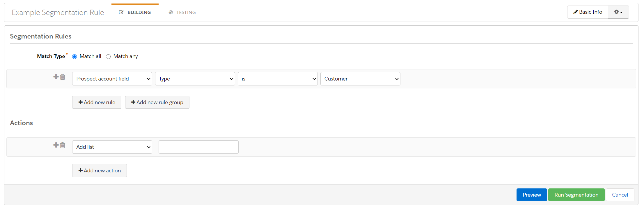Click the Run Segmentation button

pos(576,195)
